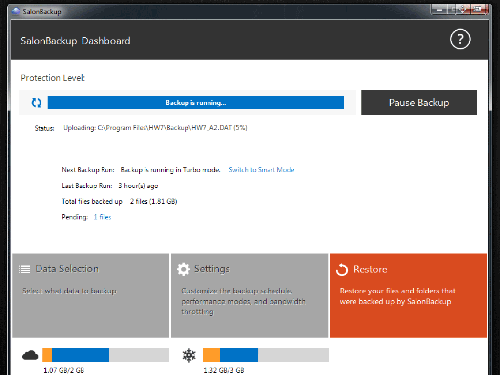The width and height of the screenshot is (500, 375).
Task: Click the cloud storage icon
Action: pyautogui.click(x=30, y=355)
